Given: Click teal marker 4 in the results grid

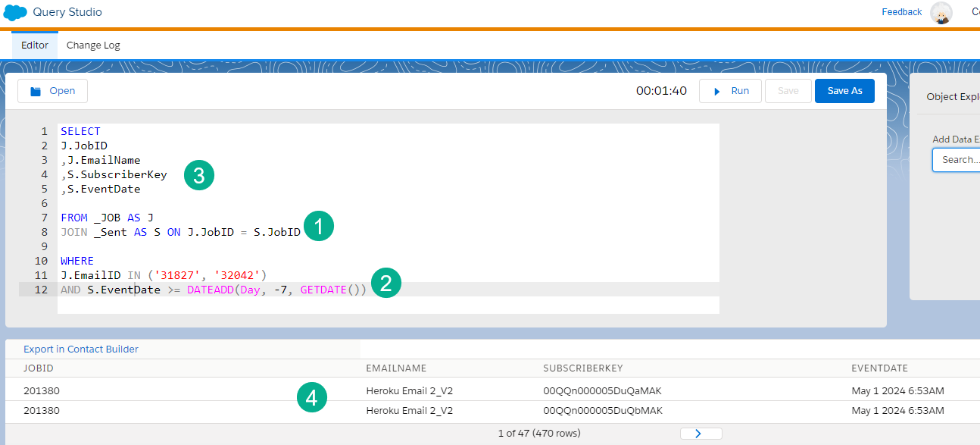Looking at the screenshot, I should [312, 396].
